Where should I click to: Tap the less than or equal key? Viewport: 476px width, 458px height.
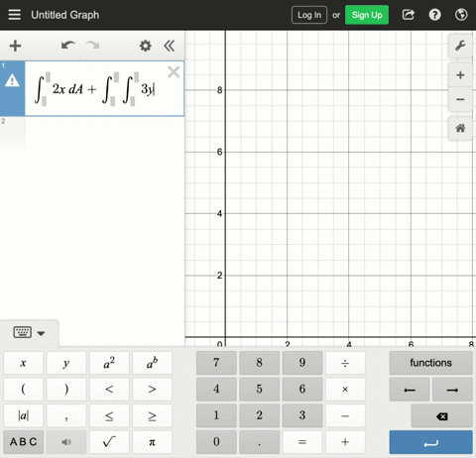point(109,415)
